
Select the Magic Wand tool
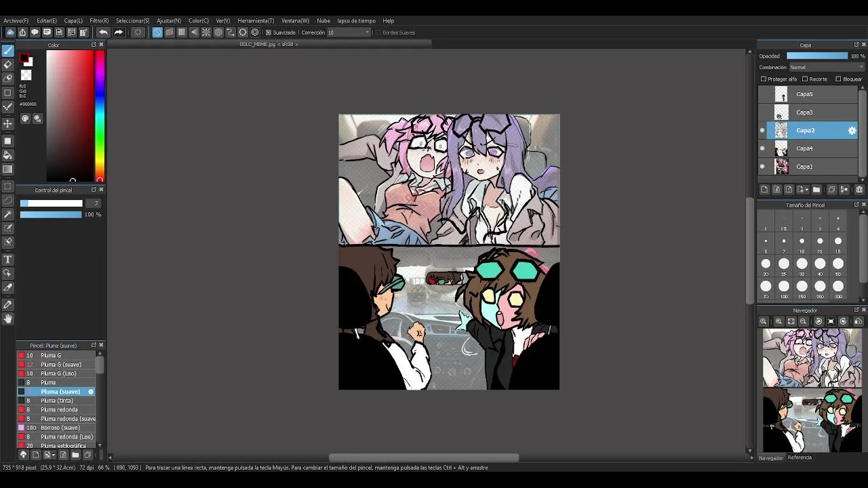8,214
